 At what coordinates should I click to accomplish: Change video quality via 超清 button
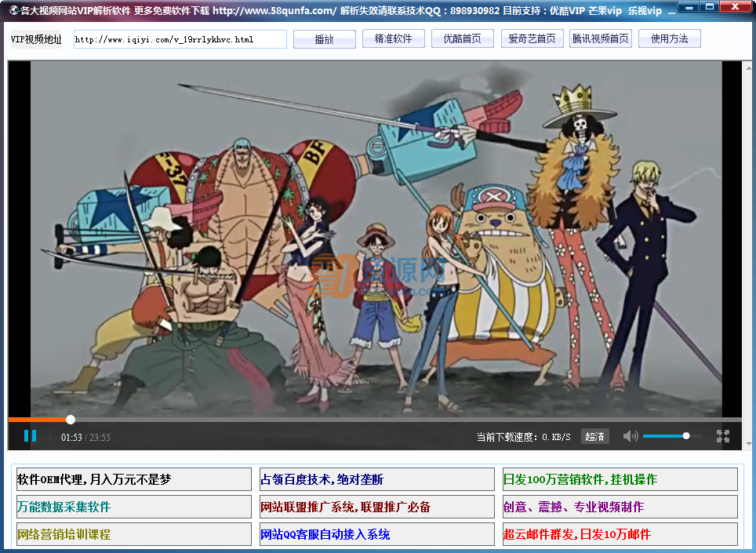pyautogui.click(x=594, y=436)
